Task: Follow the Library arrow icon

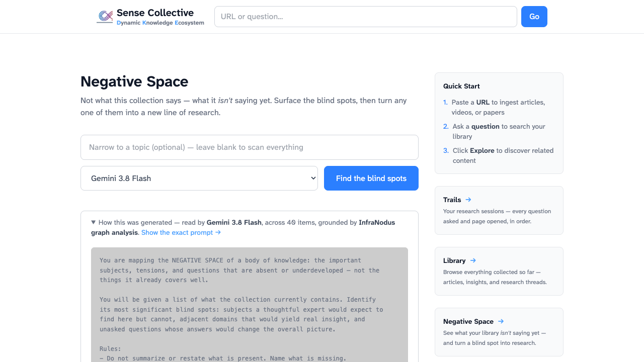Action: pos(473,260)
